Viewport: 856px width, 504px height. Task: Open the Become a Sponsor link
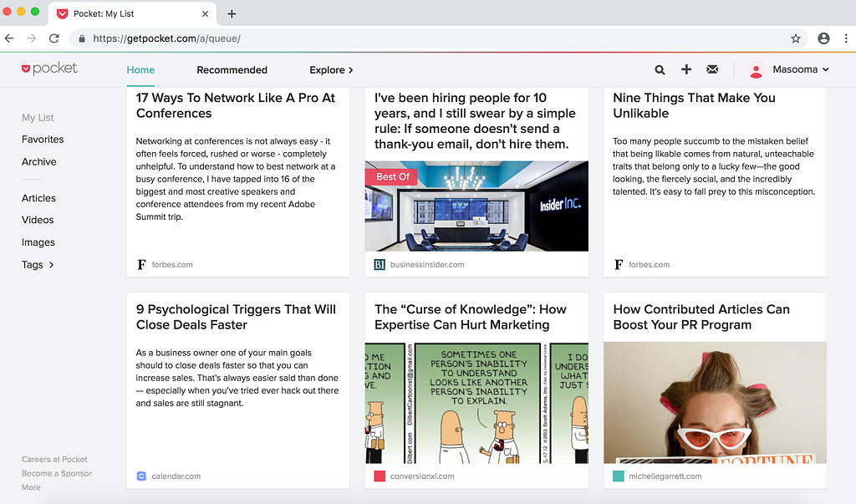[x=57, y=473]
